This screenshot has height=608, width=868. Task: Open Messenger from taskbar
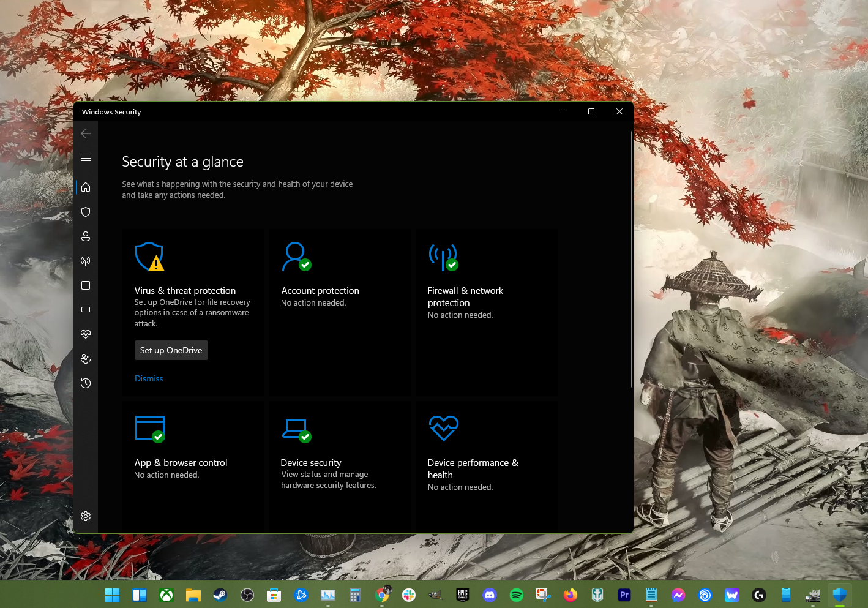click(678, 595)
